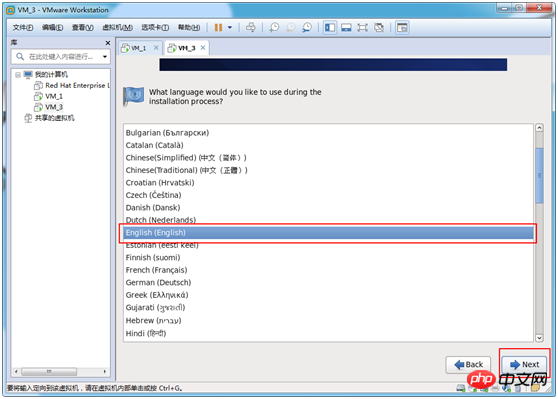558x399 pixels.
Task: Open the snapshot manager icon
Action: coord(307,27)
